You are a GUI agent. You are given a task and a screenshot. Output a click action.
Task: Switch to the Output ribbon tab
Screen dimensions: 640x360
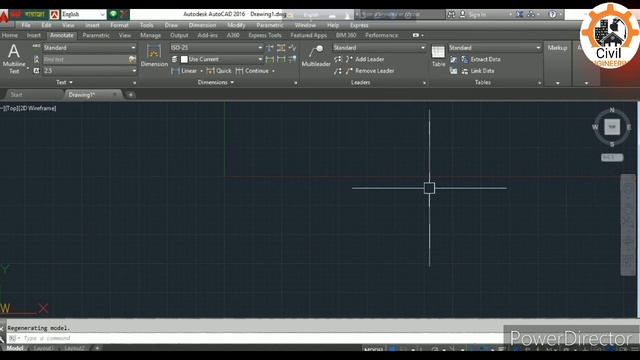(179, 36)
